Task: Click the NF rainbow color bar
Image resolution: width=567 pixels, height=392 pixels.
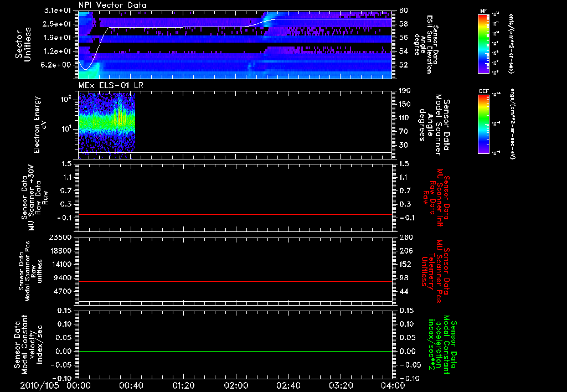Action: pyautogui.click(x=483, y=43)
